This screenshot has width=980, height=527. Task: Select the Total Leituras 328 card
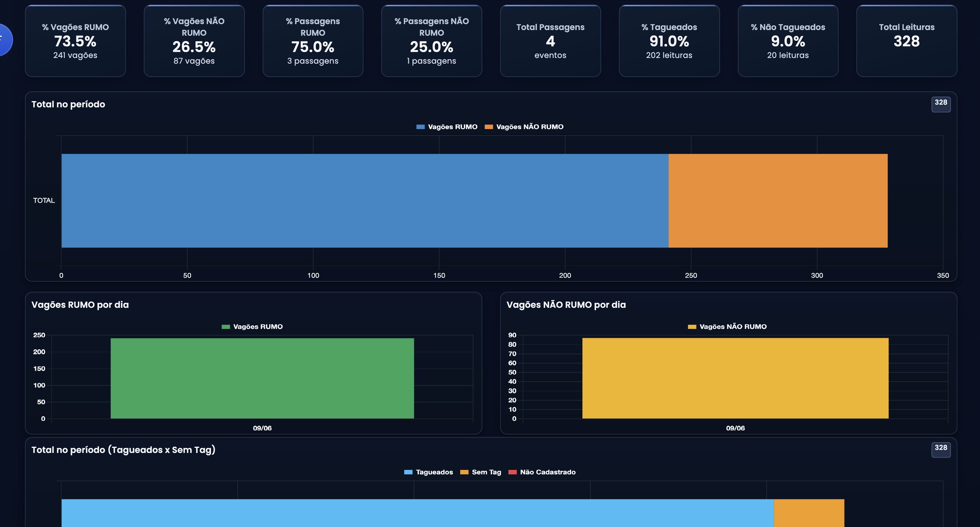[x=907, y=41]
